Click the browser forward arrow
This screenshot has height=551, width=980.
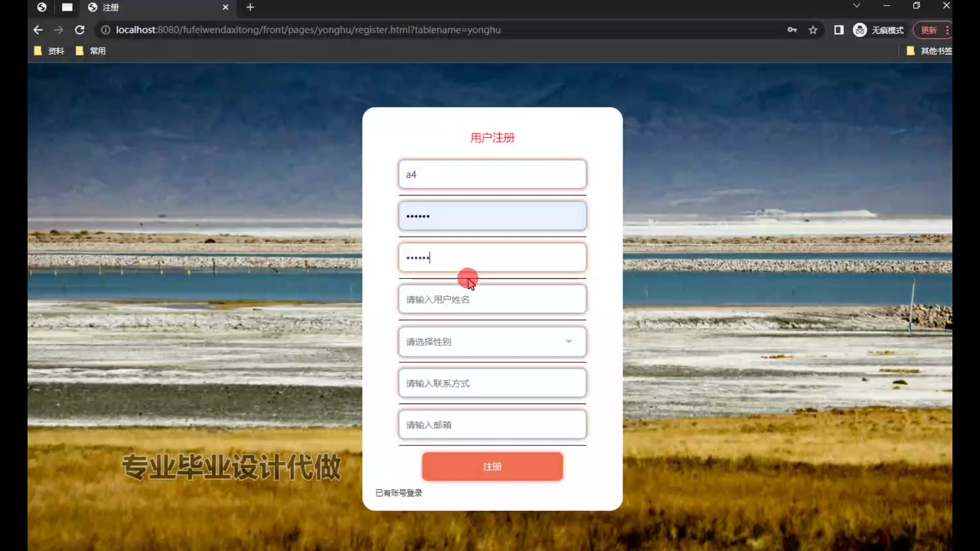pyautogui.click(x=59, y=30)
